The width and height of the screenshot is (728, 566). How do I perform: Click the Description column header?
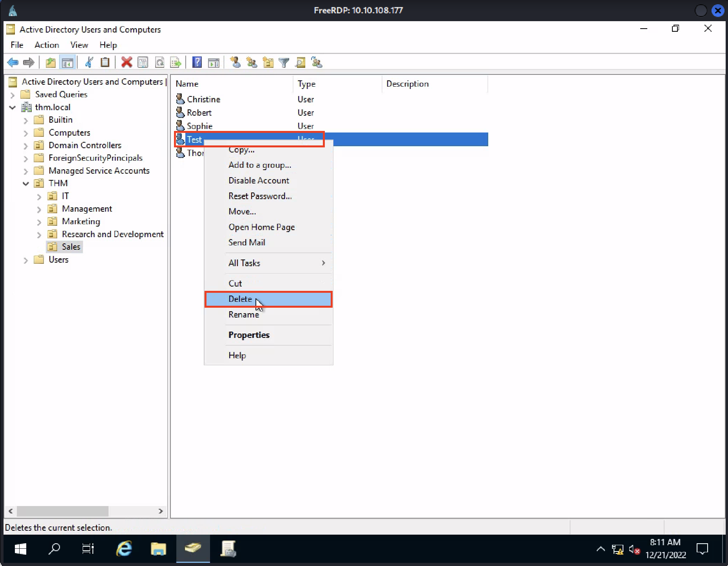435,84
